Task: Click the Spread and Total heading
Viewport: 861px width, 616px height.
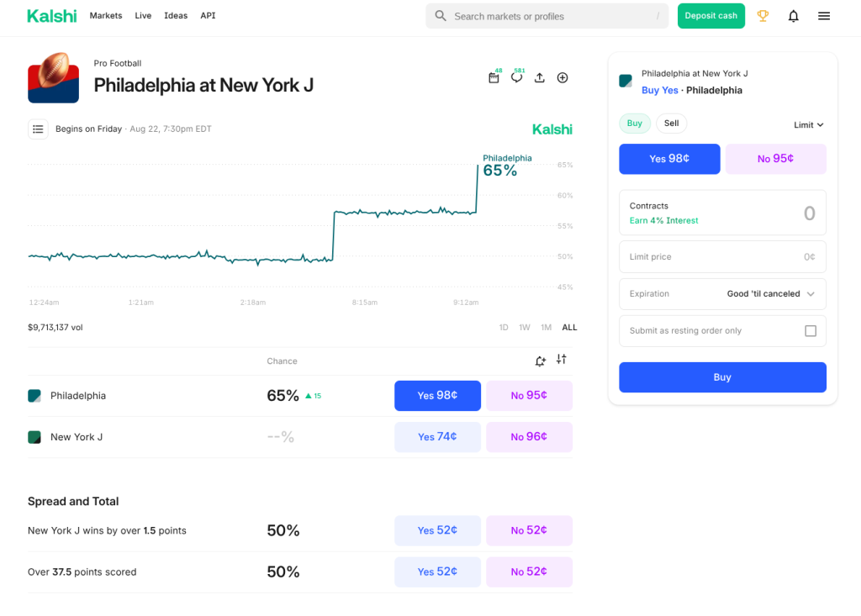Action: tap(73, 501)
